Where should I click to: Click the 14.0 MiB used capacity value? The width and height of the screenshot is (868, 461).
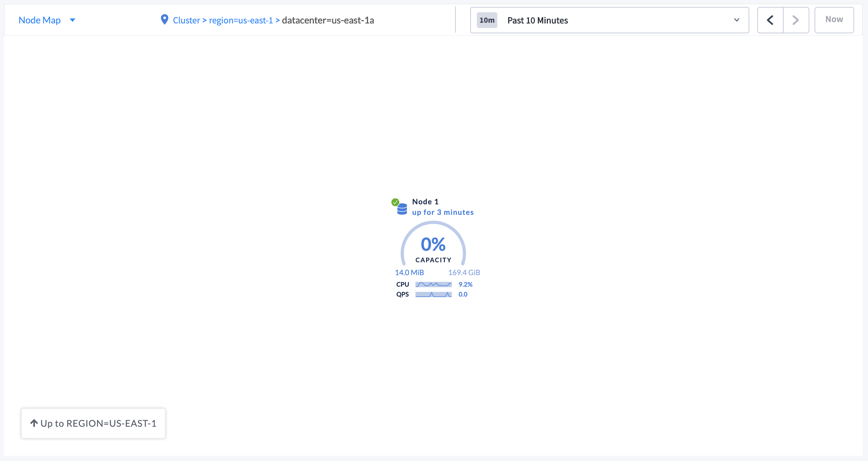409,272
